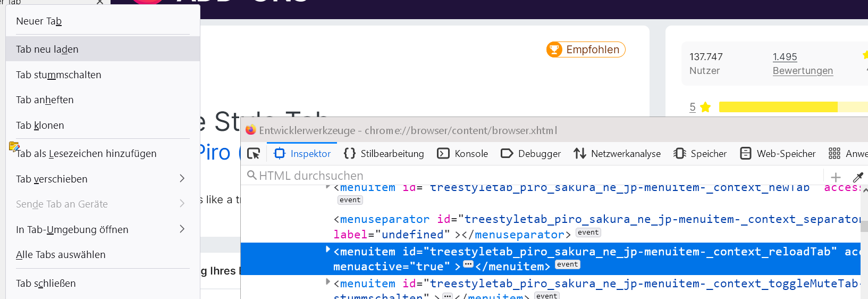Expand the context_reloadTab menuitem node
Screen dimensions: 868x299
pyautogui.click(x=328, y=250)
